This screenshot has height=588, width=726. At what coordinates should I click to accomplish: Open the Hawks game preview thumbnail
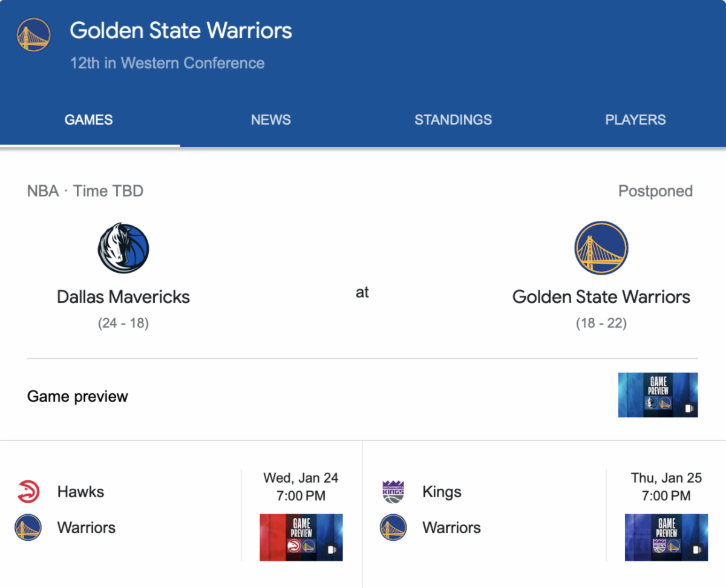301,537
